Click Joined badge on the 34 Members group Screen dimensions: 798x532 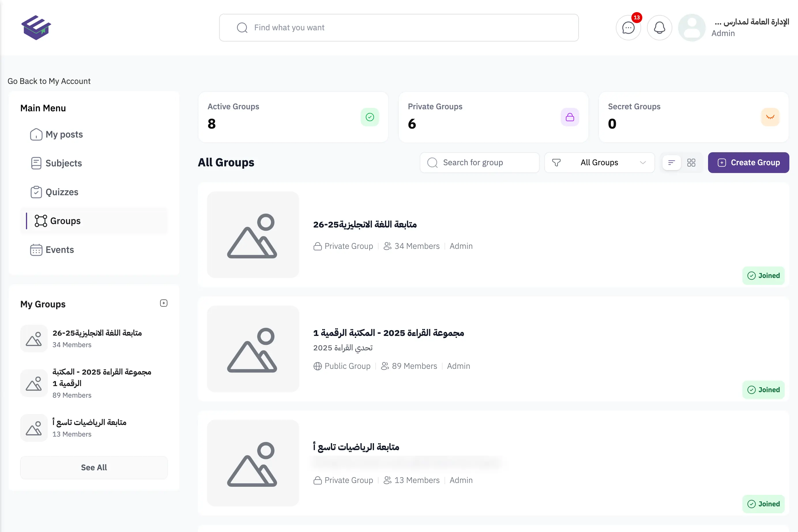point(763,275)
